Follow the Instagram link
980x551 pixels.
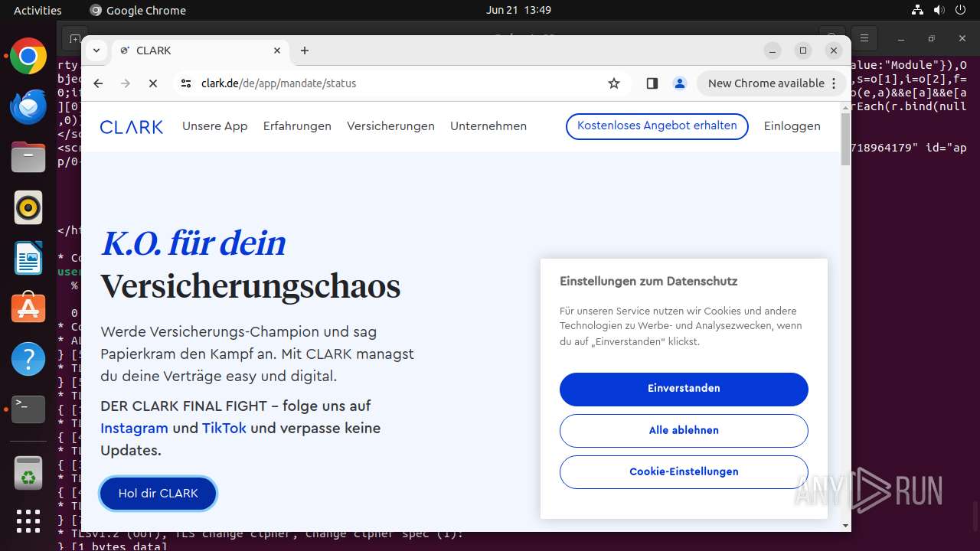(x=134, y=429)
